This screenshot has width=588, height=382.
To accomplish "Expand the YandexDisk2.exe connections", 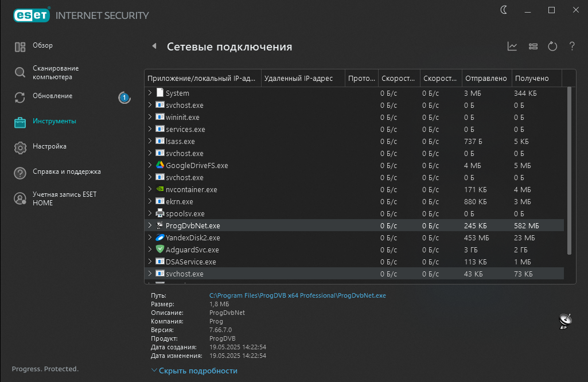I will [150, 237].
